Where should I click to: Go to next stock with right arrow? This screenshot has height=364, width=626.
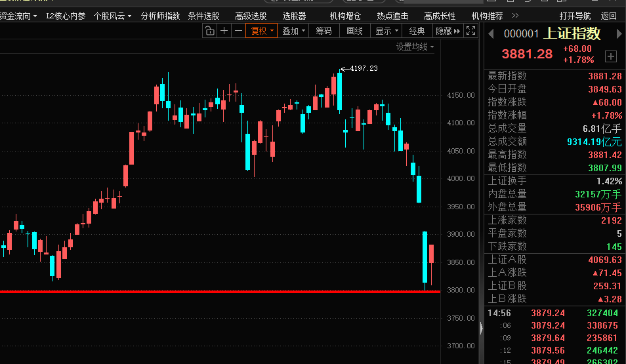coord(617,34)
